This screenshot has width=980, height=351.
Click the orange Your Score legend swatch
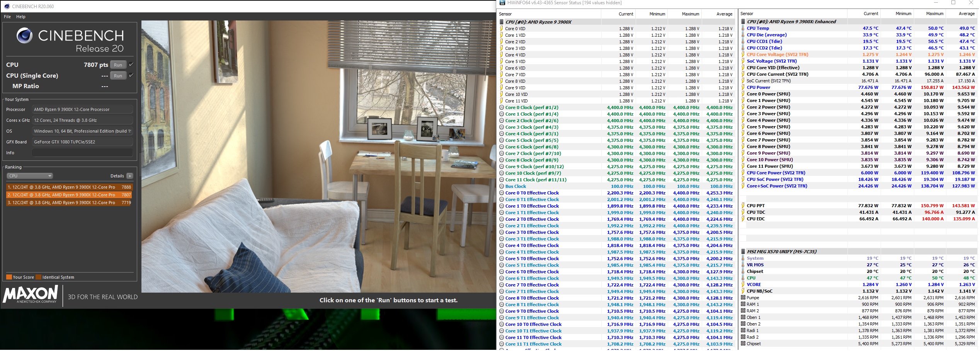click(x=9, y=277)
